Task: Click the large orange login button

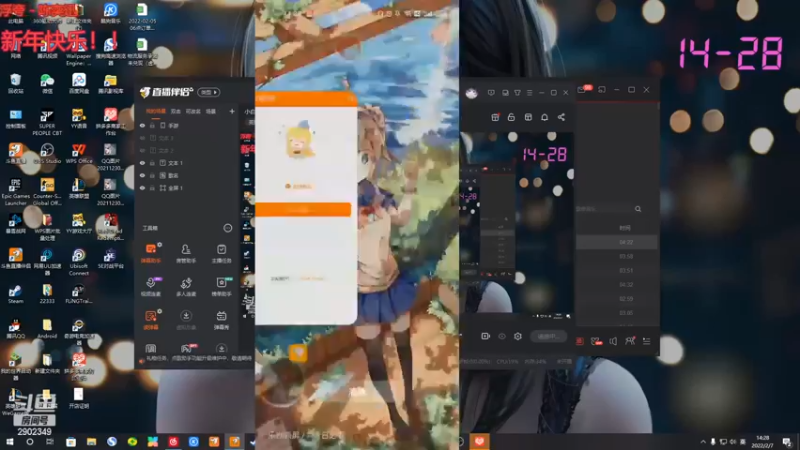Action: click(303, 210)
